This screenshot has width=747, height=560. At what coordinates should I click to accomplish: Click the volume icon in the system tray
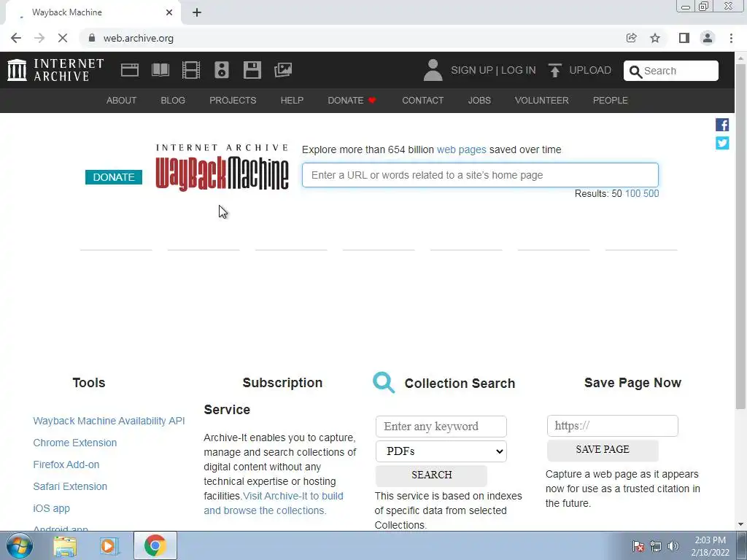pos(673,546)
